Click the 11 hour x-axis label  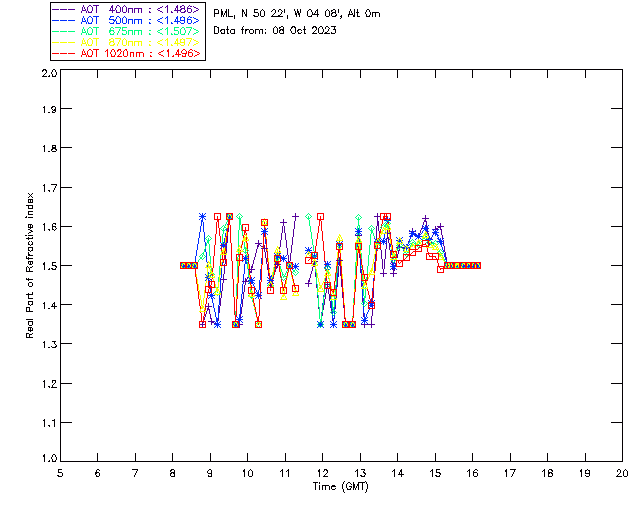285,473
